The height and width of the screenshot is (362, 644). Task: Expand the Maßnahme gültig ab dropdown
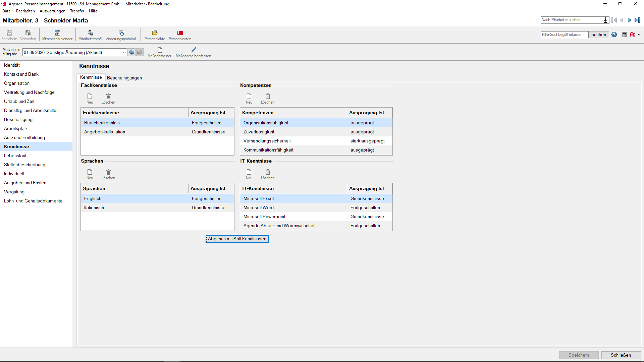124,53
